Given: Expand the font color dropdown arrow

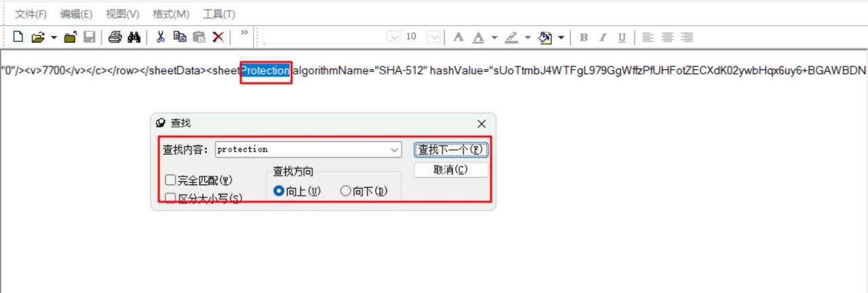Looking at the screenshot, I should tap(494, 37).
